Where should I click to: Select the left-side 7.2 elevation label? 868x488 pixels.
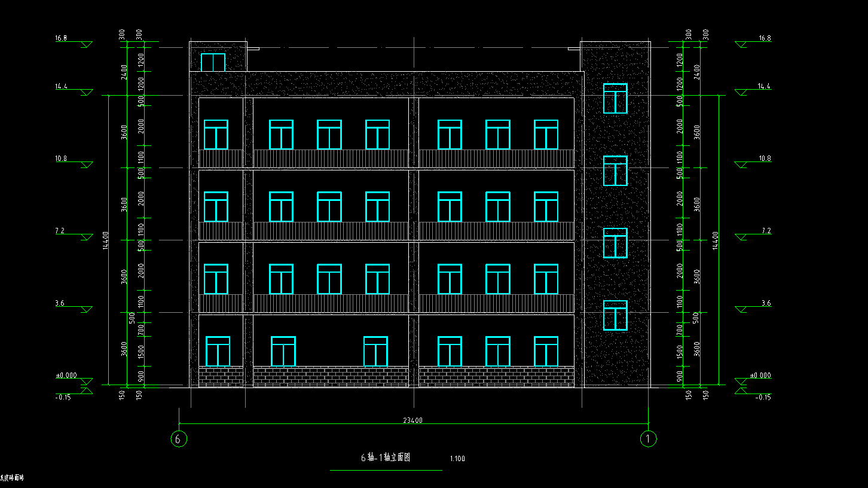(x=60, y=231)
